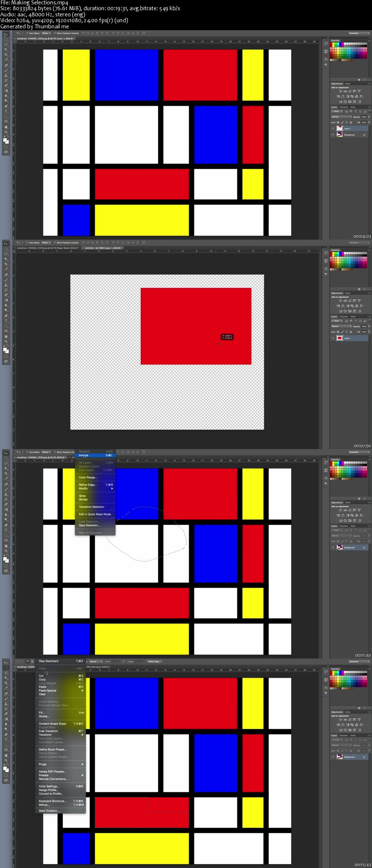Choose the Clone Stamp tool in the 00:04:03 frame
The image size is (372, 868).
click(x=6, y=75)
